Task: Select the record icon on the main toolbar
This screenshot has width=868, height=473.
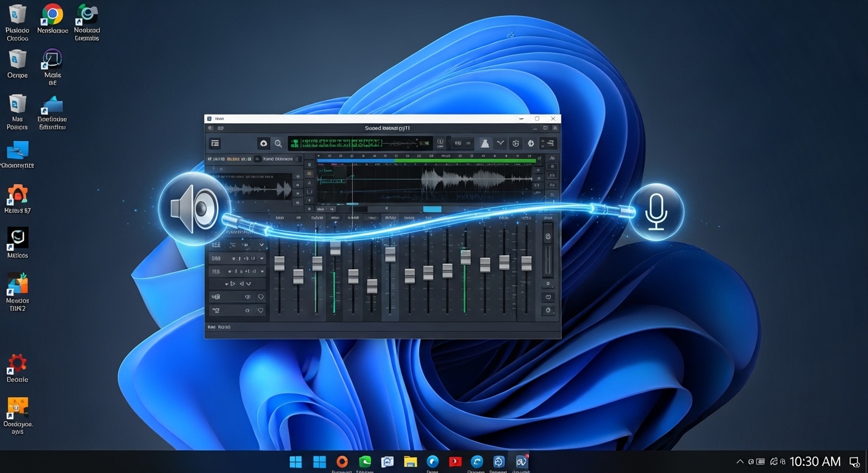Action: [x=264, y=143]
